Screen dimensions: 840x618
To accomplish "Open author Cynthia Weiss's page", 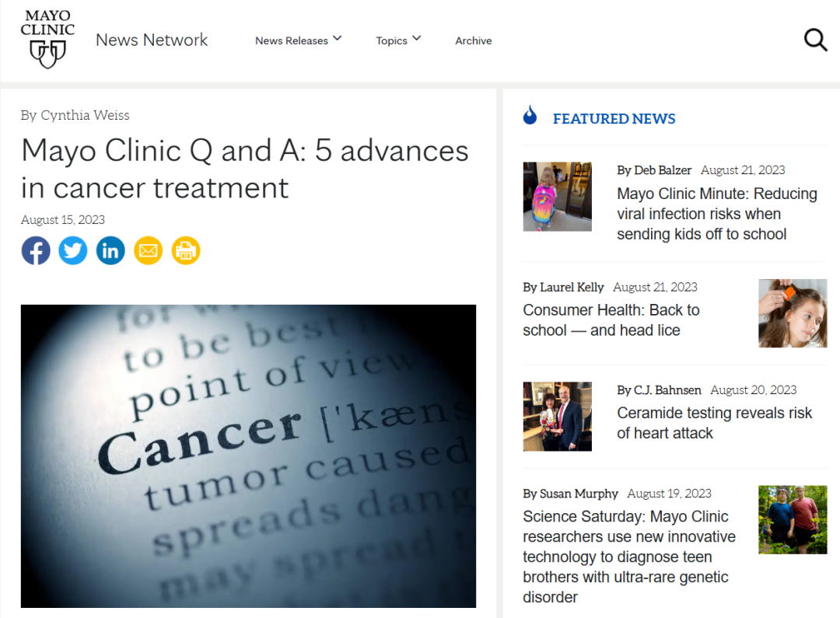I will click(x=86, y=115).
